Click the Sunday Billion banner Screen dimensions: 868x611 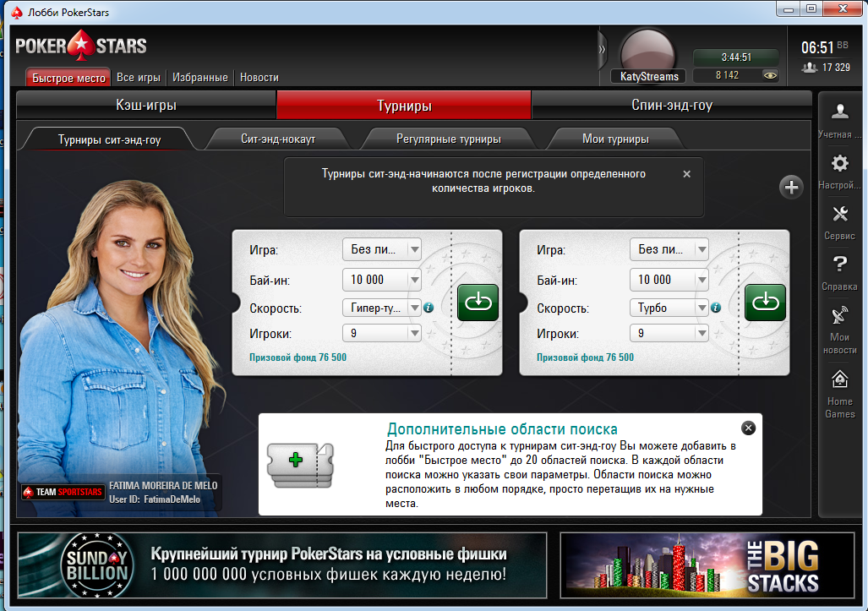[281, 565]
